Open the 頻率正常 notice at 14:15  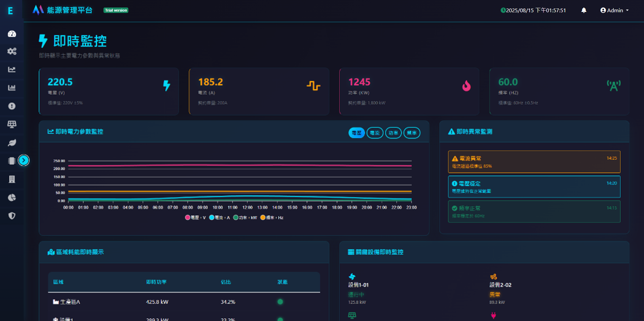534,212
